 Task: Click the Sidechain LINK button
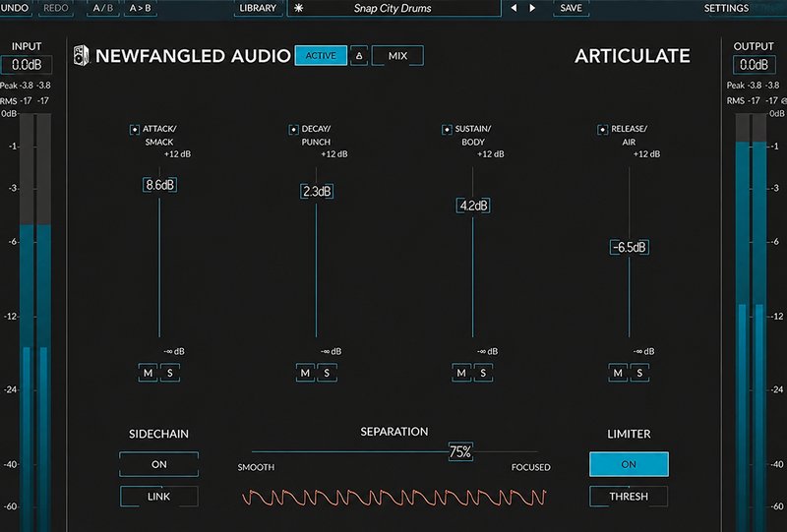coord(159,497)
